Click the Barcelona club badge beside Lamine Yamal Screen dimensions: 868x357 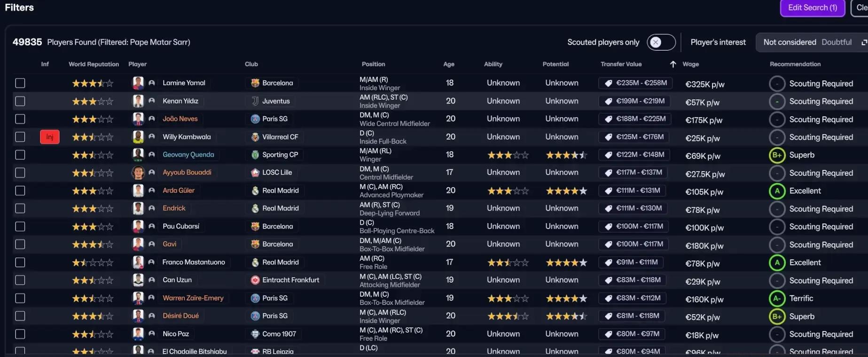(255, 83)
